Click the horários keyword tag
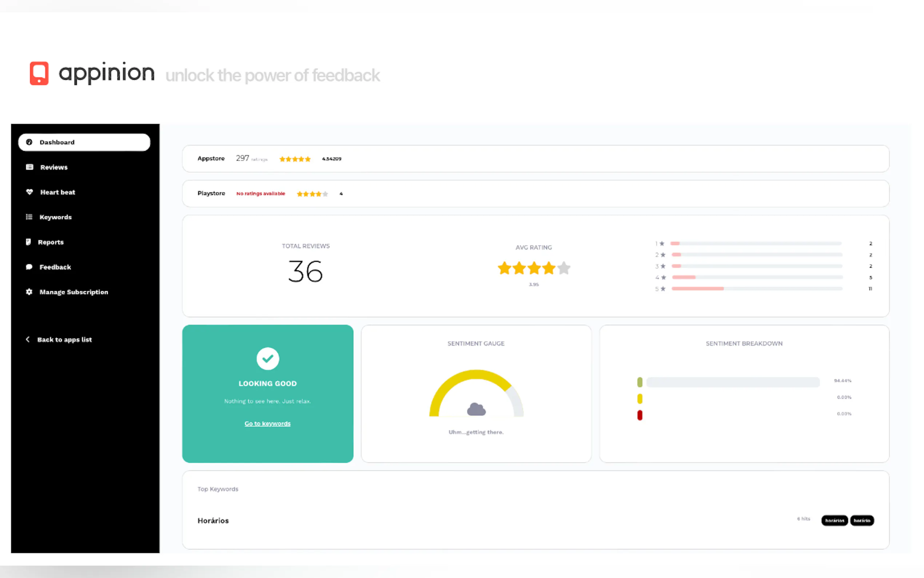The image size is (924, 578). click(834, 520)
